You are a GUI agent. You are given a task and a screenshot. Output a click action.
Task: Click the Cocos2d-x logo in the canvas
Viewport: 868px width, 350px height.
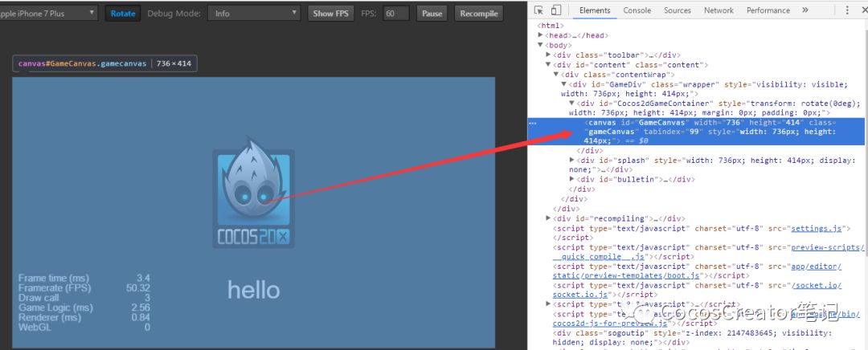[253, 191]
